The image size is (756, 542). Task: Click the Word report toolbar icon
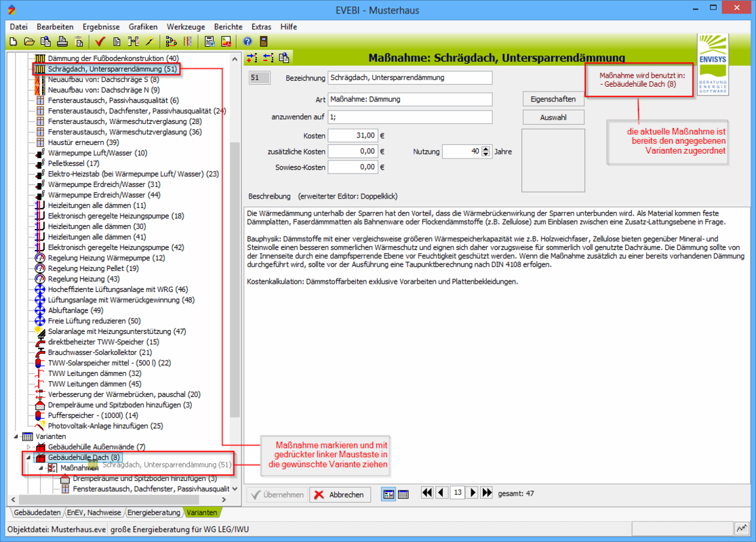210,42
